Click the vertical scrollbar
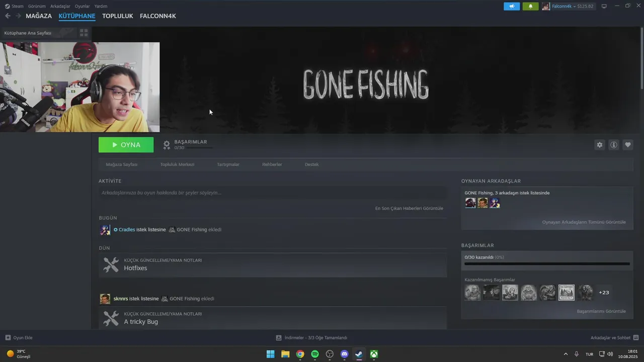This screenshot has height=362, width=644. [x=642, y=58]
